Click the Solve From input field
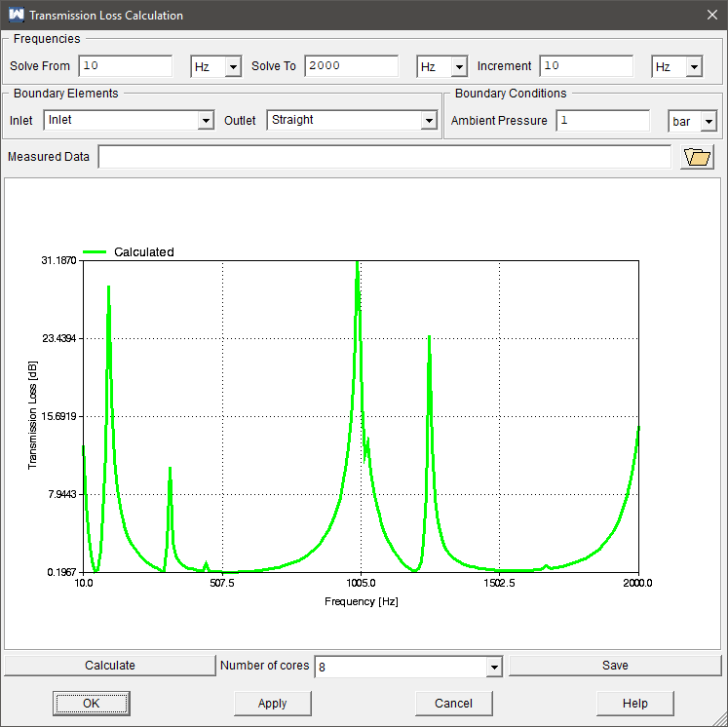 126,66
